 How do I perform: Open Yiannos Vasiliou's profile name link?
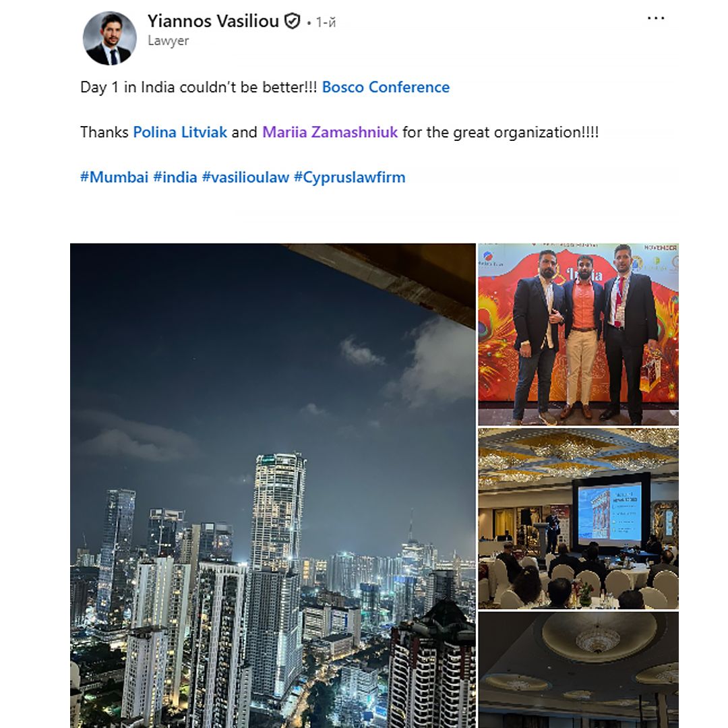point(213,21)
